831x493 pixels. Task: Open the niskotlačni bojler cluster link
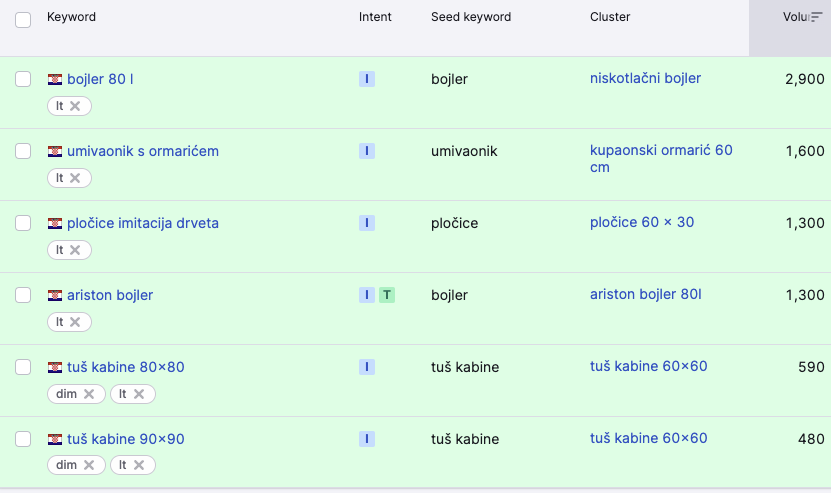[x=645, y=78]
